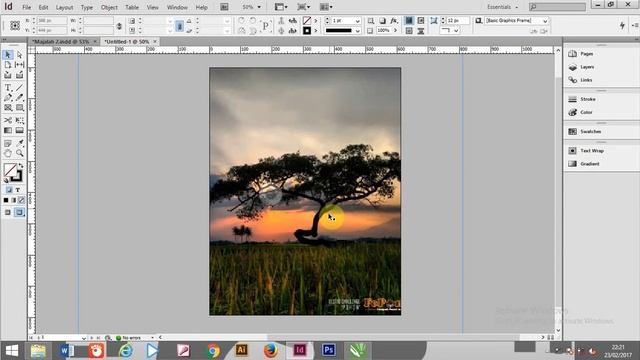
Task: Click the reference point locator grid
Action: 15,26
